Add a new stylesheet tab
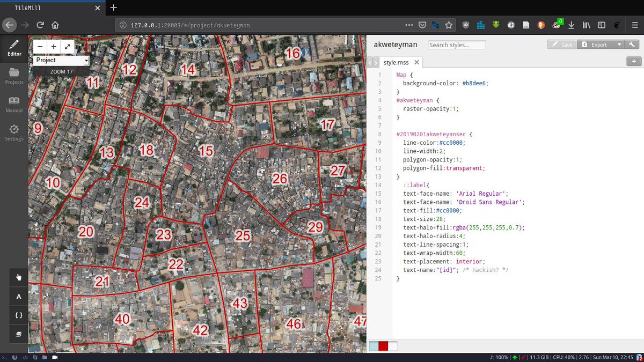 (634, 62)
